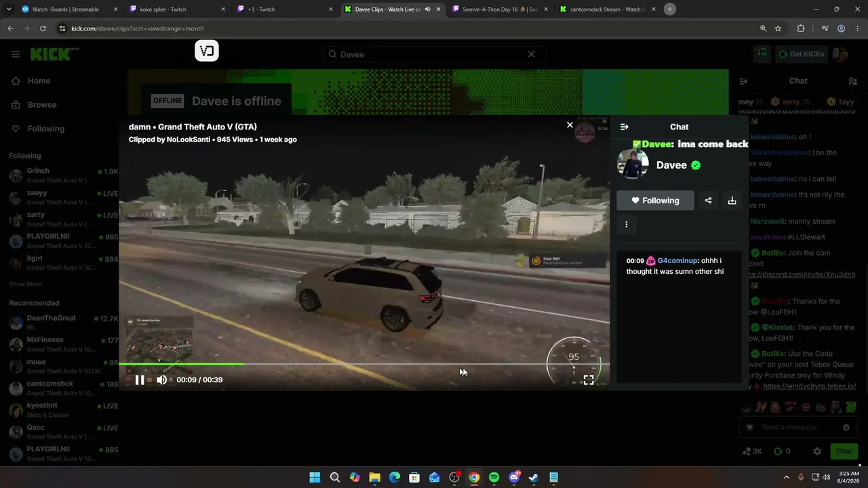The image size is (868, 488).
Task: Expand the tab search dropdown arrow
Action: 8,9
